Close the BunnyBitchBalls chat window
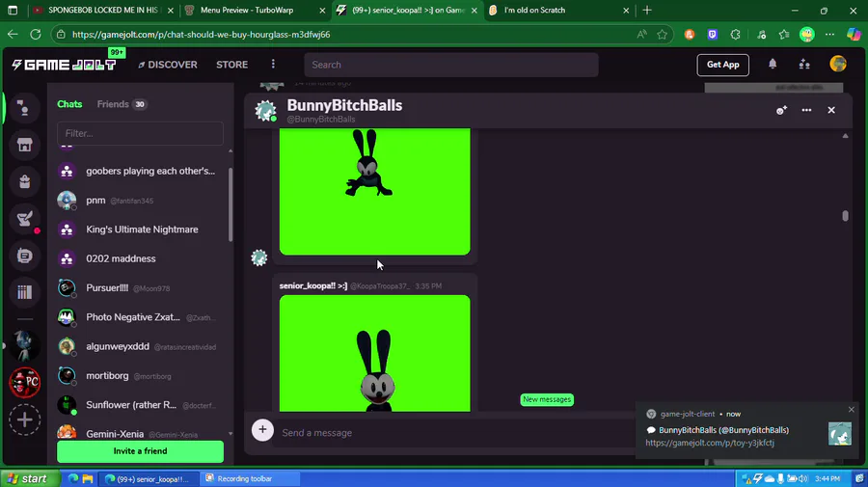The width and height of the screenshot is (868, 487). [x=831, y=110]
